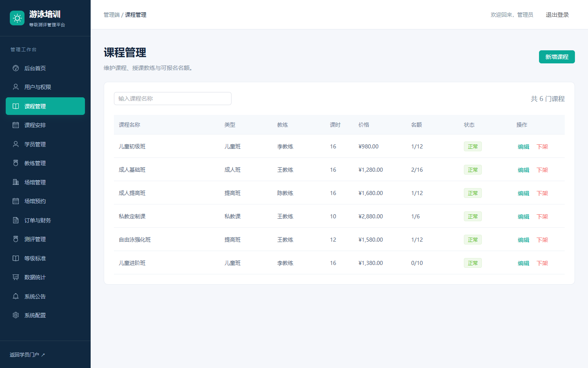The height and width of the screenshot is (368, 588).
Task: Click 返回学员门户 link
Action: [x=27, y=355]
